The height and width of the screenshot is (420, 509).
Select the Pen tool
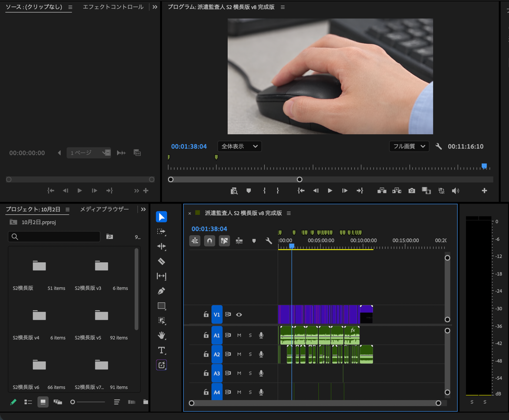click(x=161, y=291)
